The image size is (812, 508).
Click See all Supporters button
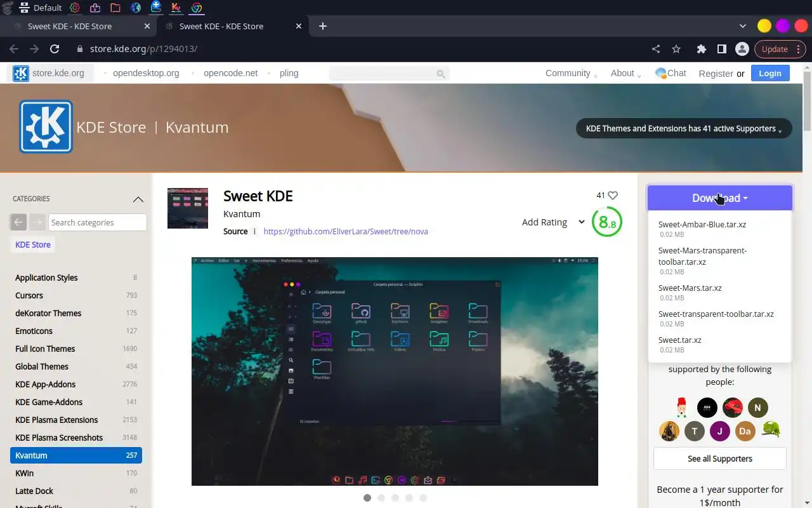click(x=720, y=458)
